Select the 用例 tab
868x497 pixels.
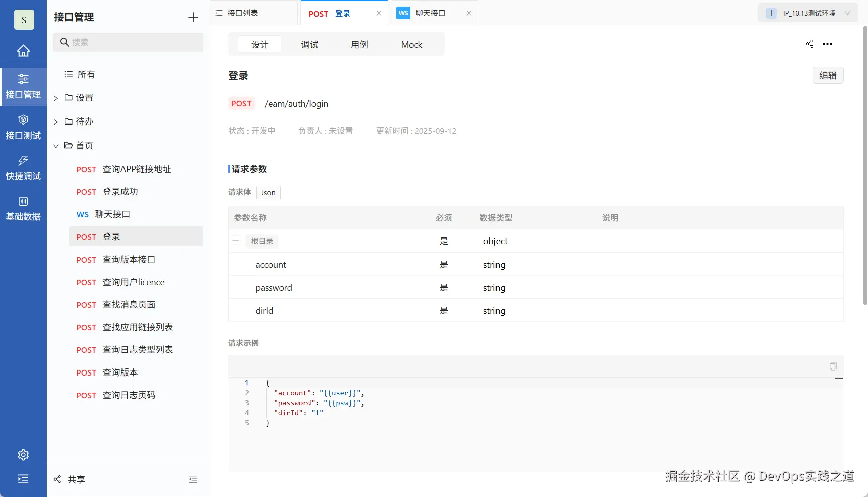pos(359,44)
